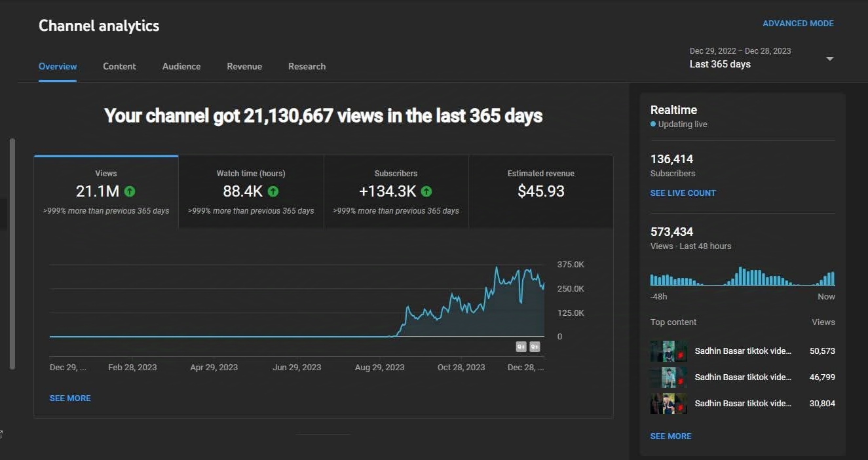The image size is (868, 460).
Task: Select the Estimated revenue metric card
Action: coord(540,191)
